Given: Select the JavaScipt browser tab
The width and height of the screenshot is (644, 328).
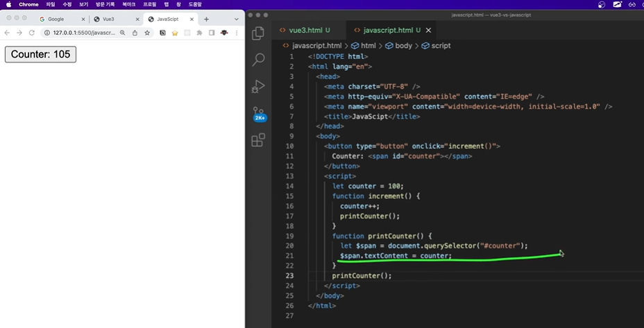Looking at the screenshot, I should point(167,19).
